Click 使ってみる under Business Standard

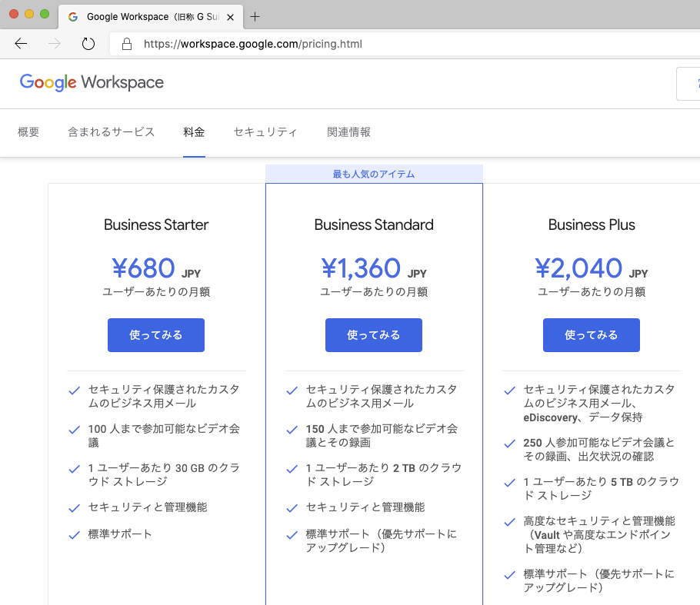[374, 335]
